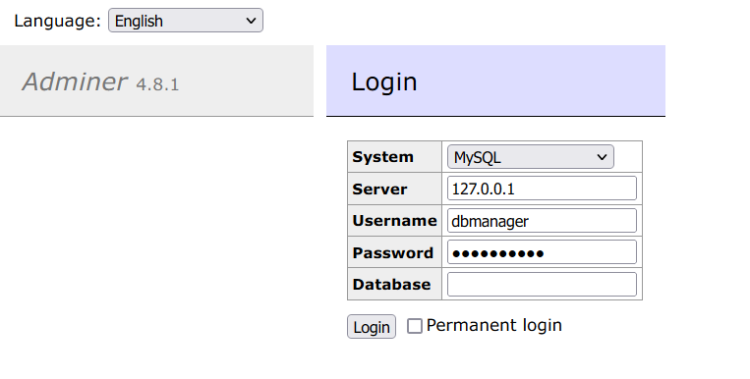Click the Server input field
The image size is (750, 379).
[542, 189]
